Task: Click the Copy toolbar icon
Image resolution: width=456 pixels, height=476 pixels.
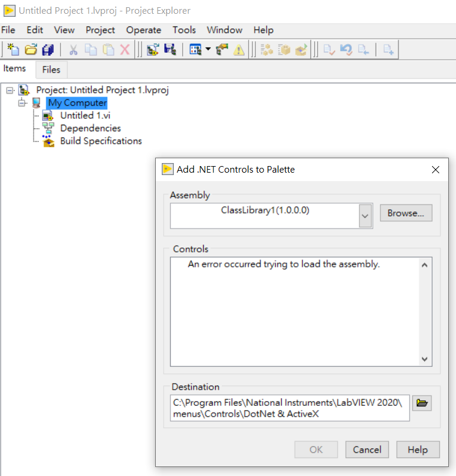Action: (90, 50)
